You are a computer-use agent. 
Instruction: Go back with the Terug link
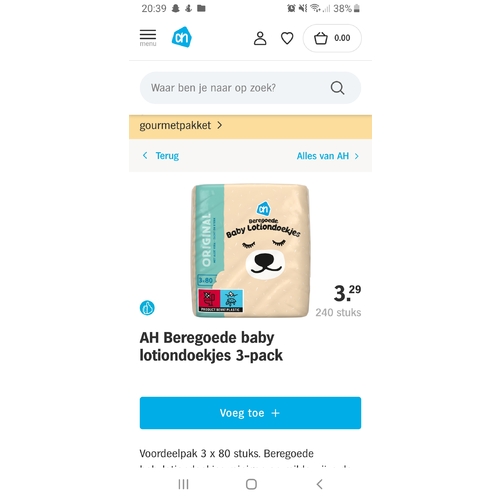(x=167, y=156)
